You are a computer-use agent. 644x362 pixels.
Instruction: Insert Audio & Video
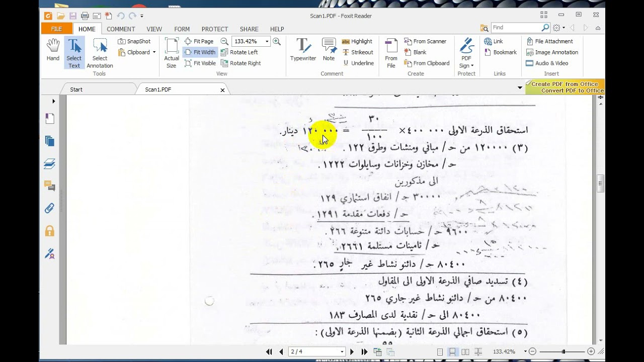pyautogui.click(x=547, y=63)
